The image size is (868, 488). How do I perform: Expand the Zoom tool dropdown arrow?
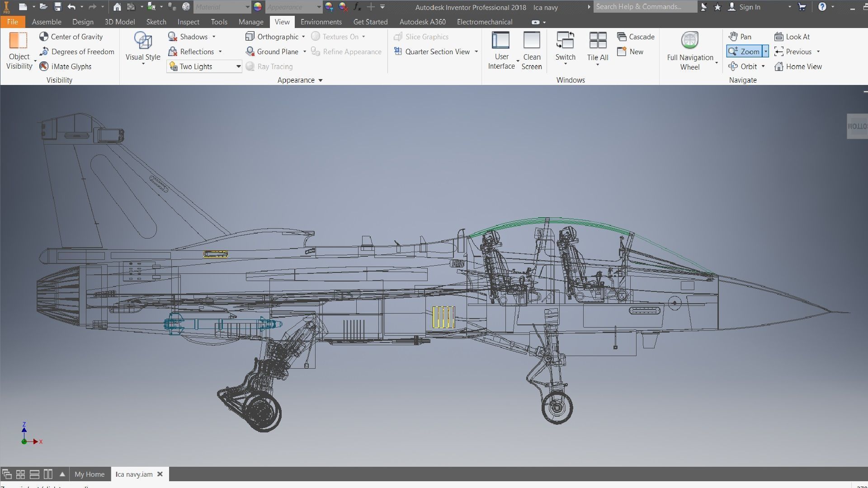coord(765,52)
